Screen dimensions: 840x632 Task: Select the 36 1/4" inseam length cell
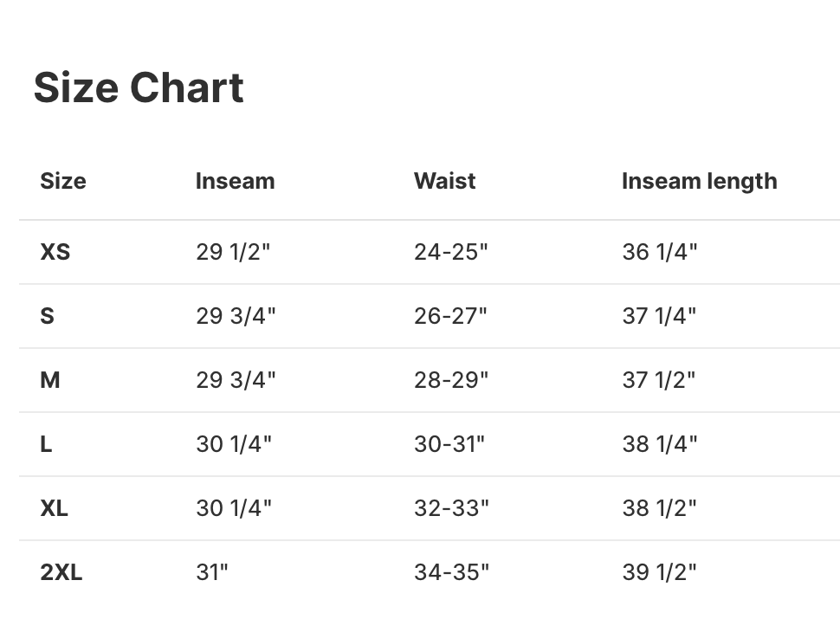pyautogui.click(x=659, y=252)
